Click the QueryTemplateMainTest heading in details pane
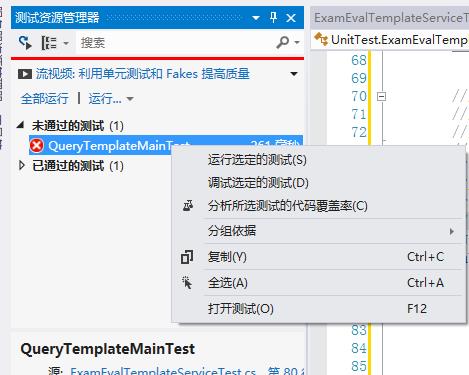This screenshot has width=469, height=375. 108,349
